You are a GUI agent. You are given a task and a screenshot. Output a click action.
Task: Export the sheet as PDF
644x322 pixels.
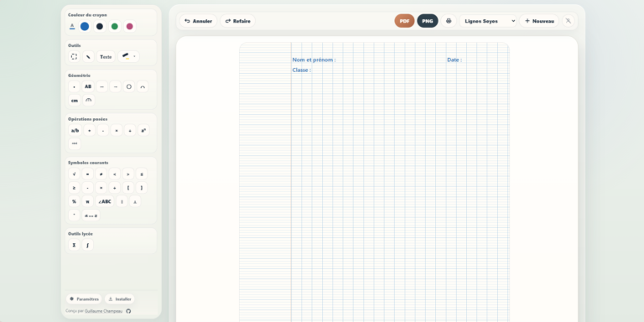[x=404, y=21]
